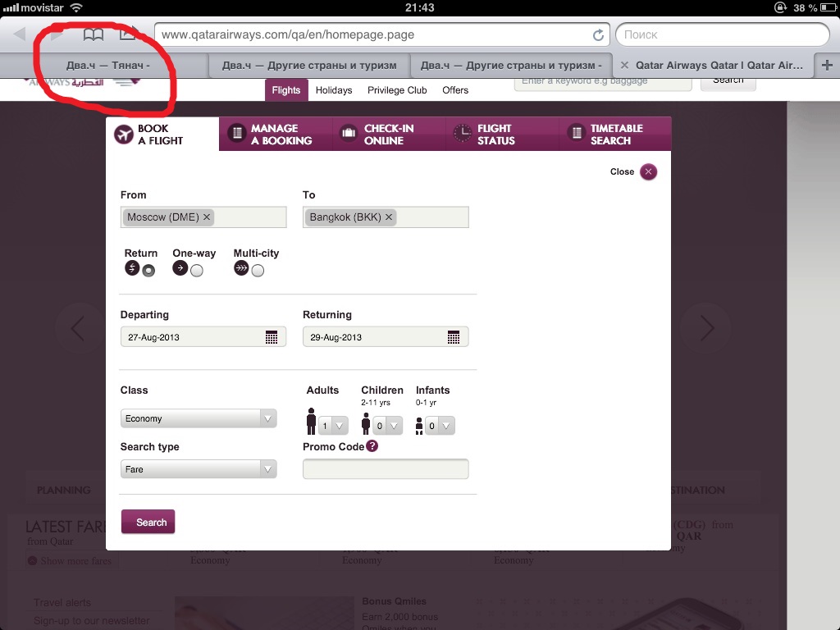Click the Returning date field 29-Aug-2013
Screen dimensions: 840x630
(386, 337)
